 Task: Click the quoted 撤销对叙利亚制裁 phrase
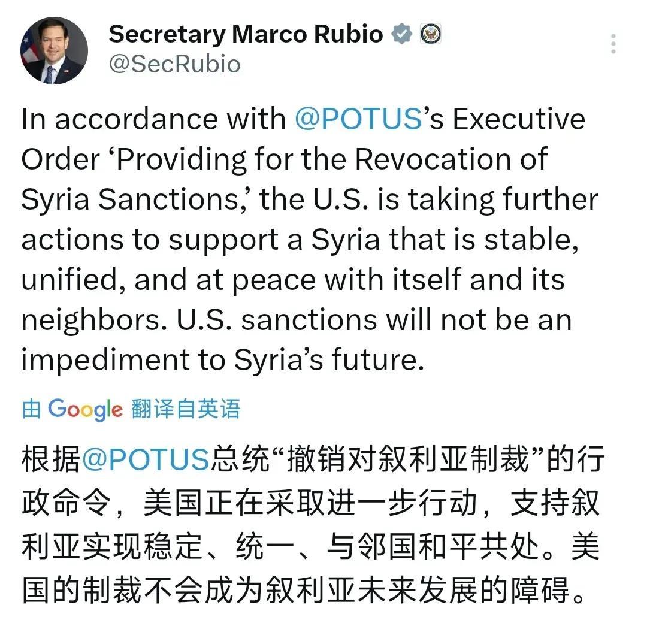coord(408,459)
